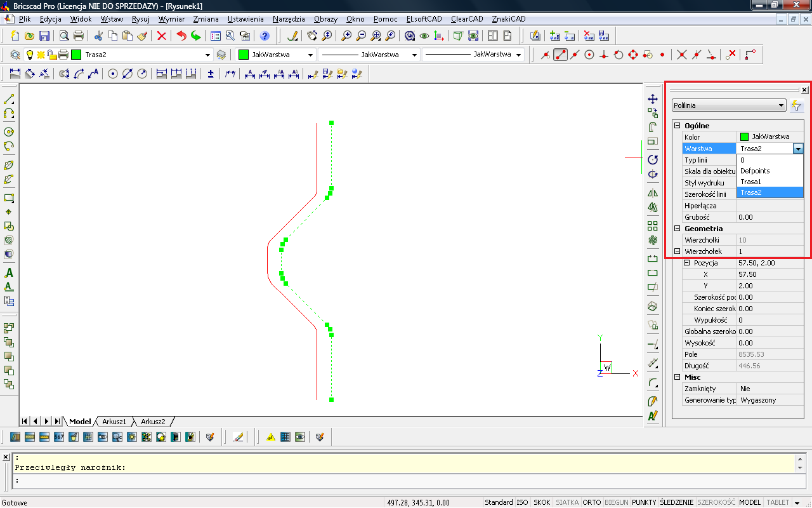Viewport: 812px width, 508px height.
Task: Click the New drawing icon
Action: (x=15, y=36)
